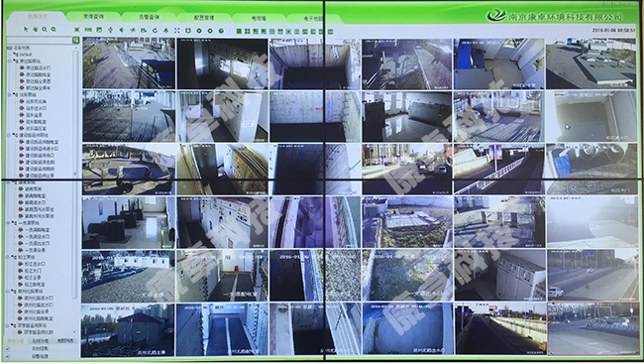644x364 pixels.
Task: Click the upward tree-shaped toolbar icon
Action: 165,31
